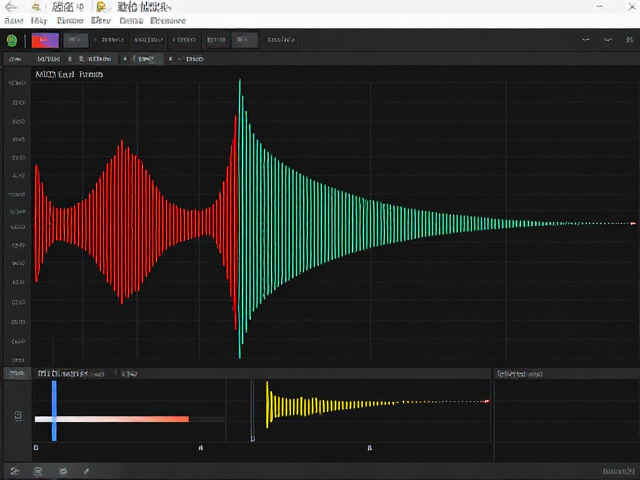640x480 pixels.
Task: Select the highlighted tab in the secondary tab row
Action: (x=142, y=59)
